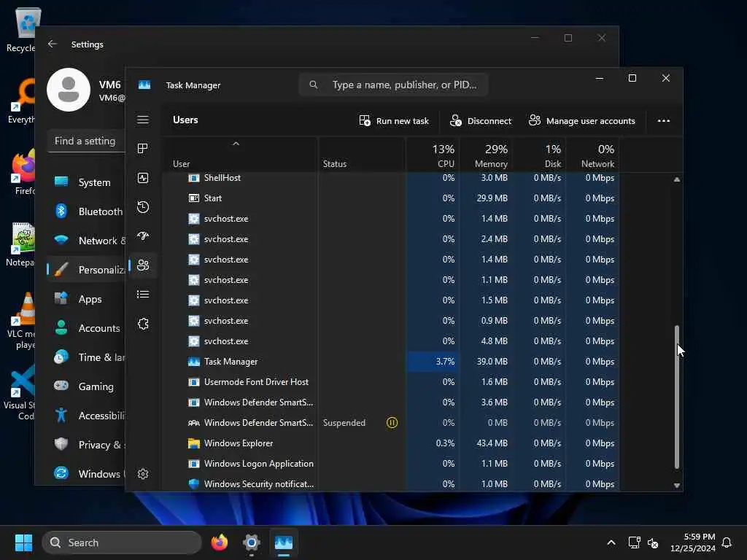Viewport: 747px width, 560px height.
Task: Click the ShellHost process icon
Action: (194, 178)
